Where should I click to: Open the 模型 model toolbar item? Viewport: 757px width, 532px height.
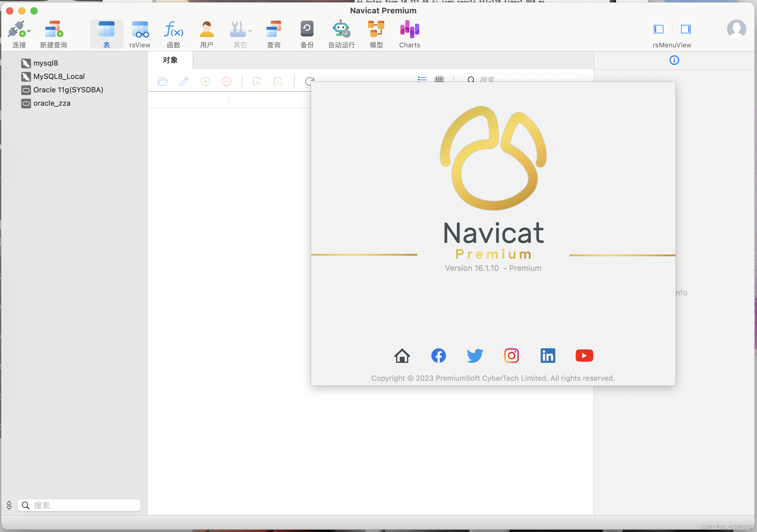coord(376,34)
